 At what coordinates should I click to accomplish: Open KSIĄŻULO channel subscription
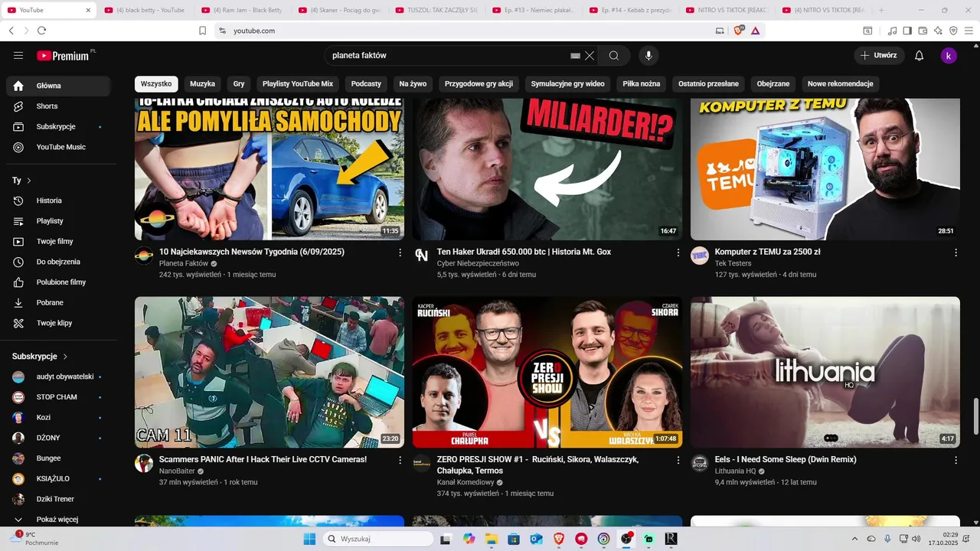tap(60, 479)
